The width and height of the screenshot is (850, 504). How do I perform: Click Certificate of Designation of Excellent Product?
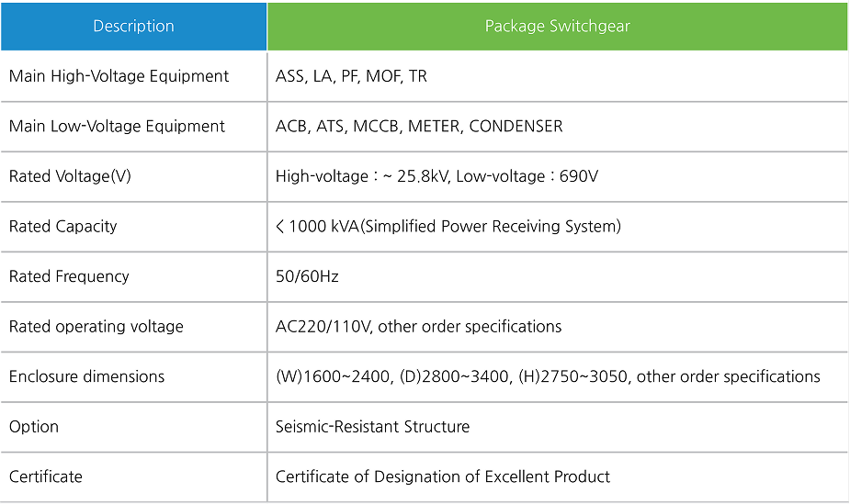point(443,476)
